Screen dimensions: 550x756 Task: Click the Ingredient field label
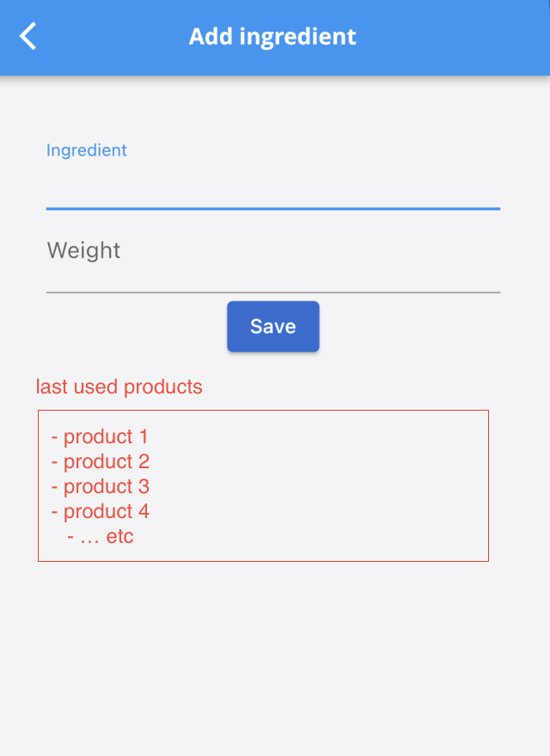(86, 150)
